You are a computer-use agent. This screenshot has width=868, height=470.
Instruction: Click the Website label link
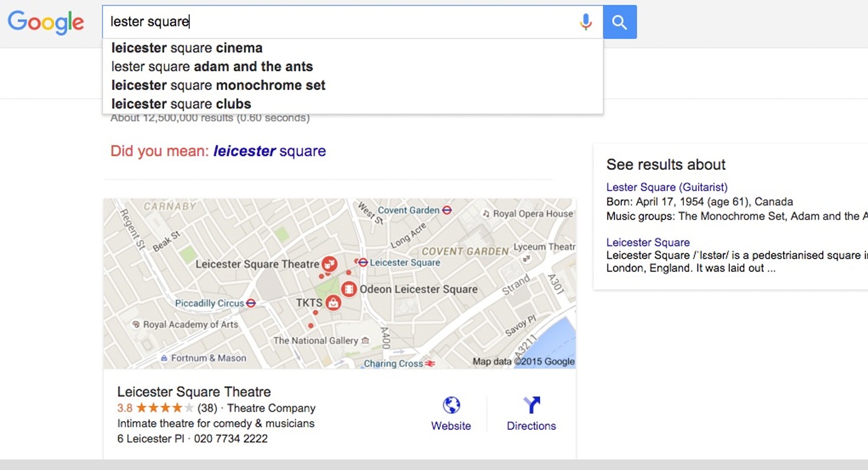coord(451,426)
